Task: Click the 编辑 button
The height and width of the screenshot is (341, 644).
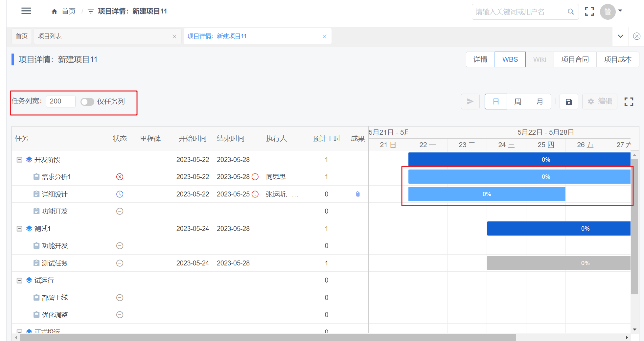Action: (x=600, y=102)
